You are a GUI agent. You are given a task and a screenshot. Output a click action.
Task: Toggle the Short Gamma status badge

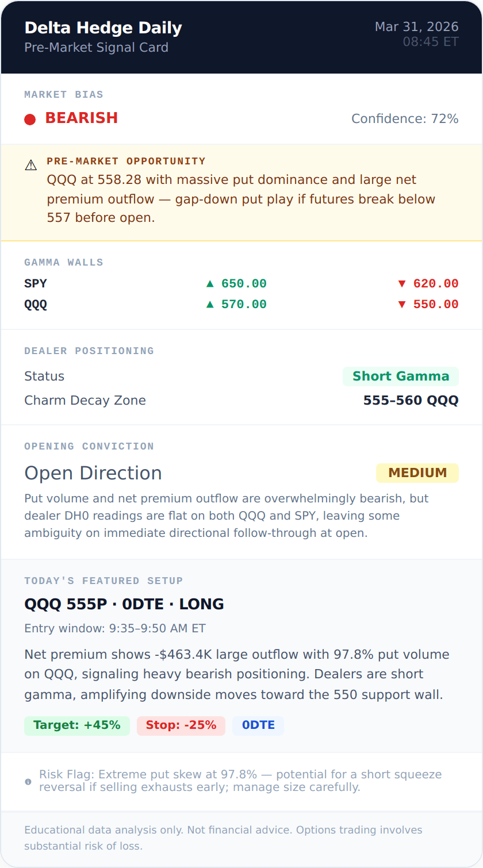(x=401, y=377)
